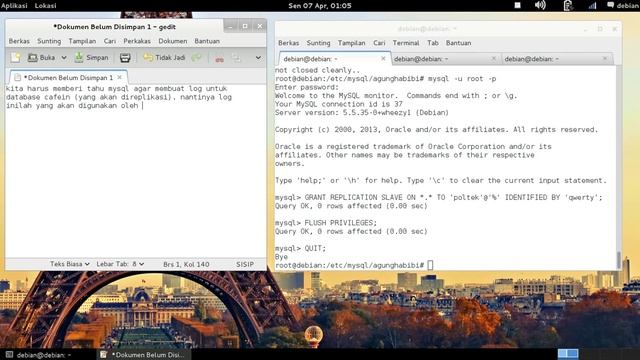Open the Lebar Tab width dropdown

coord(120,264)
